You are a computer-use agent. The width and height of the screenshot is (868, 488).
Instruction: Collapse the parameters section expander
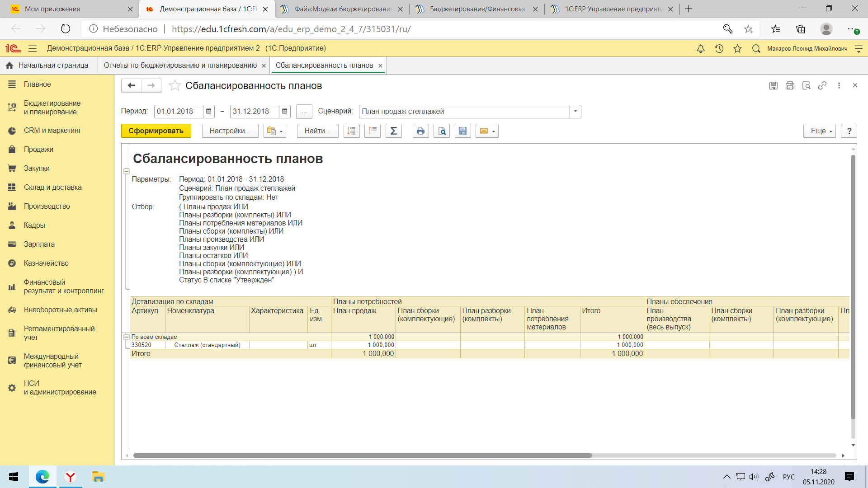pyautogui.click(x=127, y=171)
